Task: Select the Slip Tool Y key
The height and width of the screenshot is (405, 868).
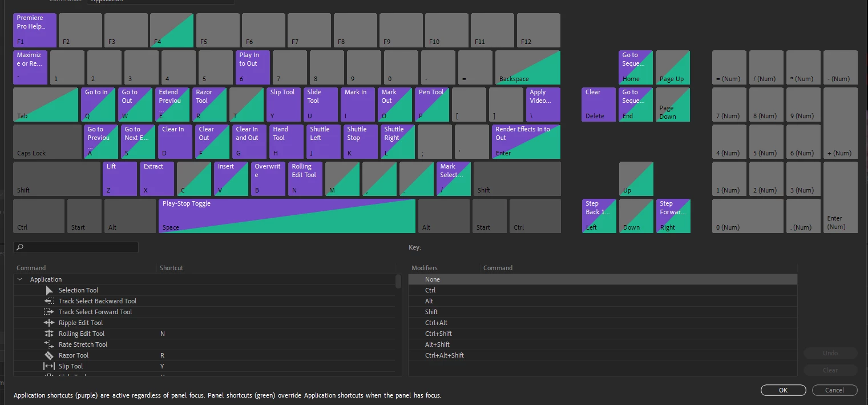Action: coord(284,105)
